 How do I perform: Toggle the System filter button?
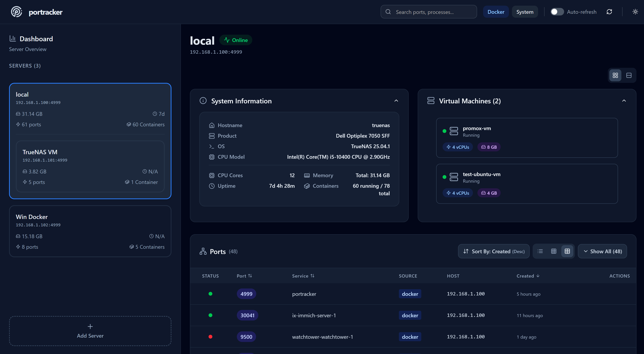tap(525, 11)
